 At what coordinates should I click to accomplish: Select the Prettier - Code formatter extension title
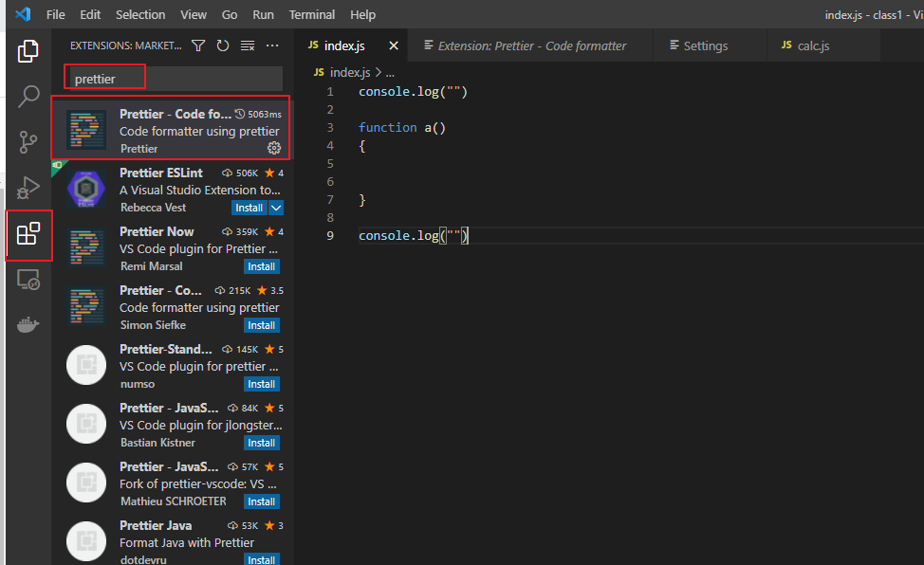[x=175, y=114]
